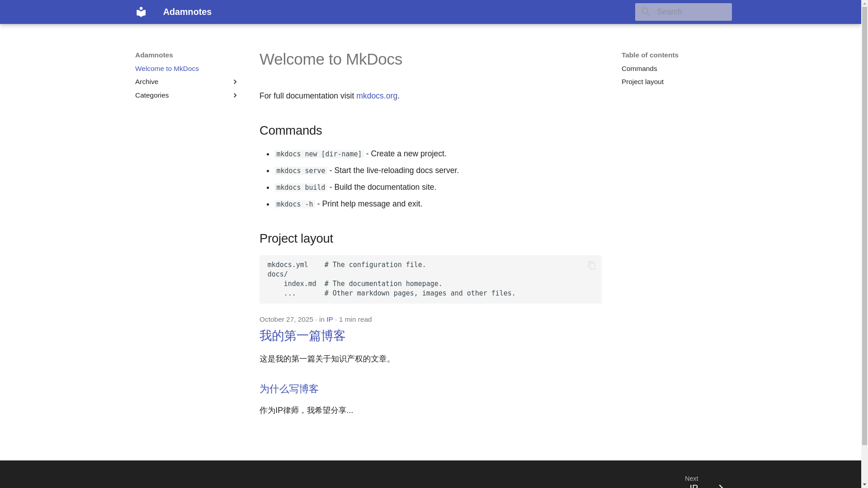868x488 pixels.
Task: Click the search magnifier icon
Action: (x=646, y=12)
